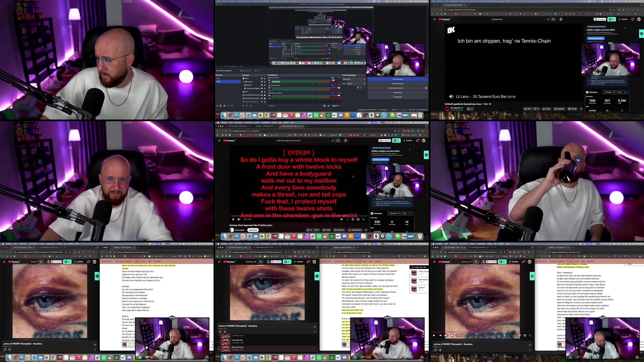Switch to the Eminem Don't Approach browser tab
This screenshot has width=644, height=362.
click(x=291, y=126)
